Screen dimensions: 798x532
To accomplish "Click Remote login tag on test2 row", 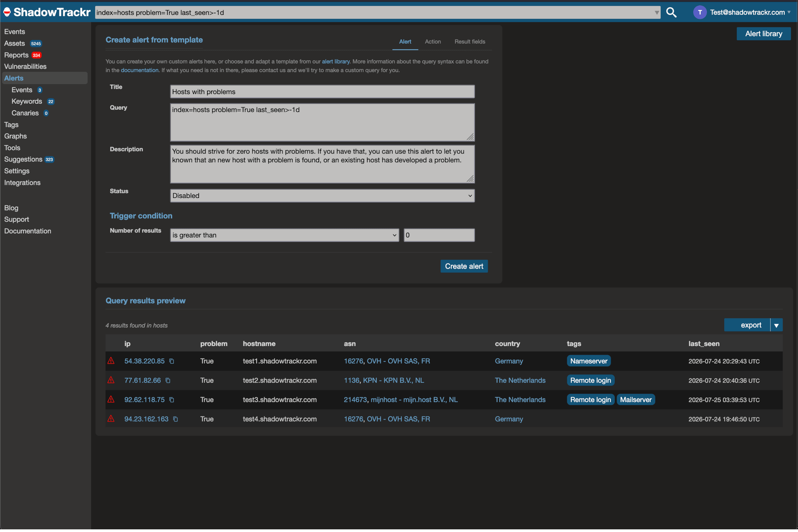I will (x=591, y=380).
